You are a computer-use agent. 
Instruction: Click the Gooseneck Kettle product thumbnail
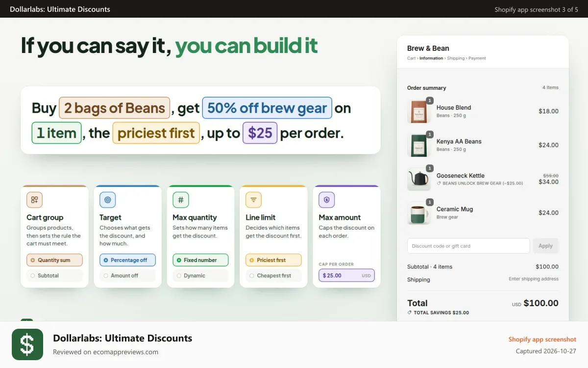click(x=419, y=179)
